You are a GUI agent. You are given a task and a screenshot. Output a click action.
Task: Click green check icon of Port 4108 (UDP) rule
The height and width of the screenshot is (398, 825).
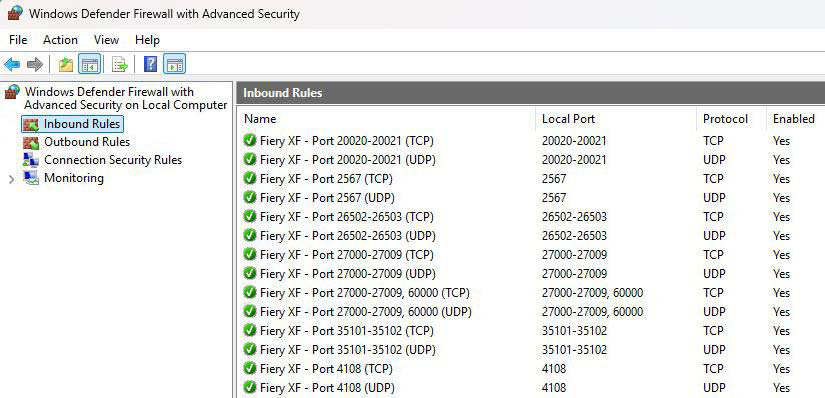tap(250, 387)
